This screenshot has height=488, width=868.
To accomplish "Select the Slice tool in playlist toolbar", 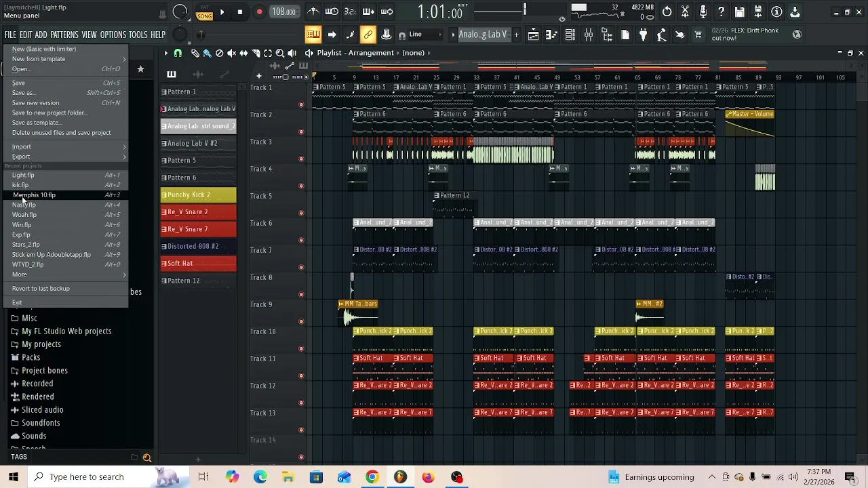I will pos(256,53).
